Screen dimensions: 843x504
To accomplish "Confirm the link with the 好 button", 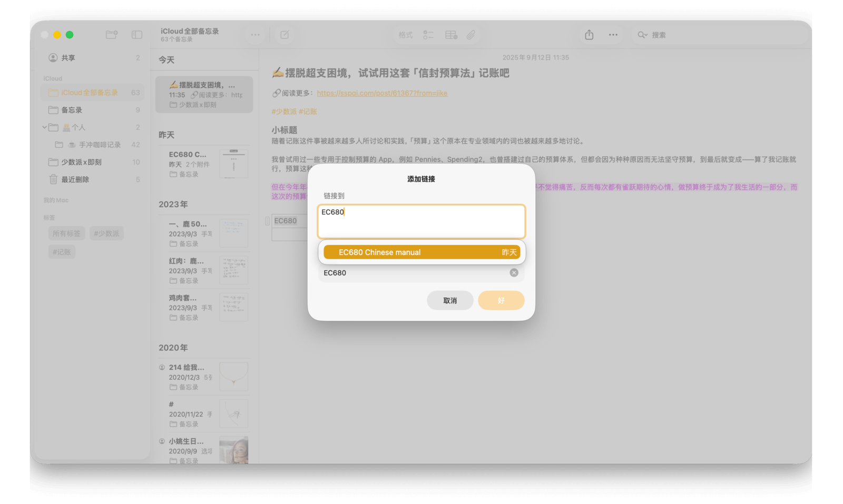I will click(501, 300).
